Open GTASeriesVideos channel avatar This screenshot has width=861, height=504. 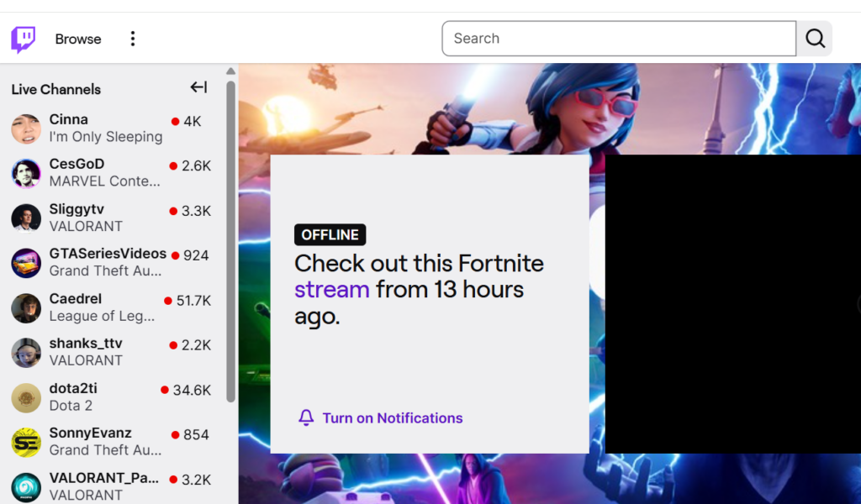26,263
